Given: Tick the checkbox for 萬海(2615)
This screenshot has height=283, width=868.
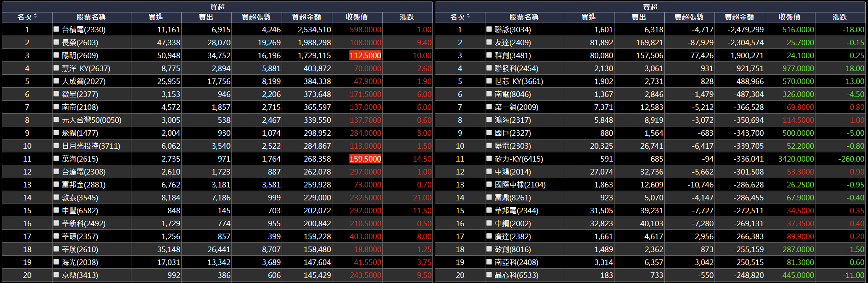Looking at the screenshot, I should (x=56, y=158).
